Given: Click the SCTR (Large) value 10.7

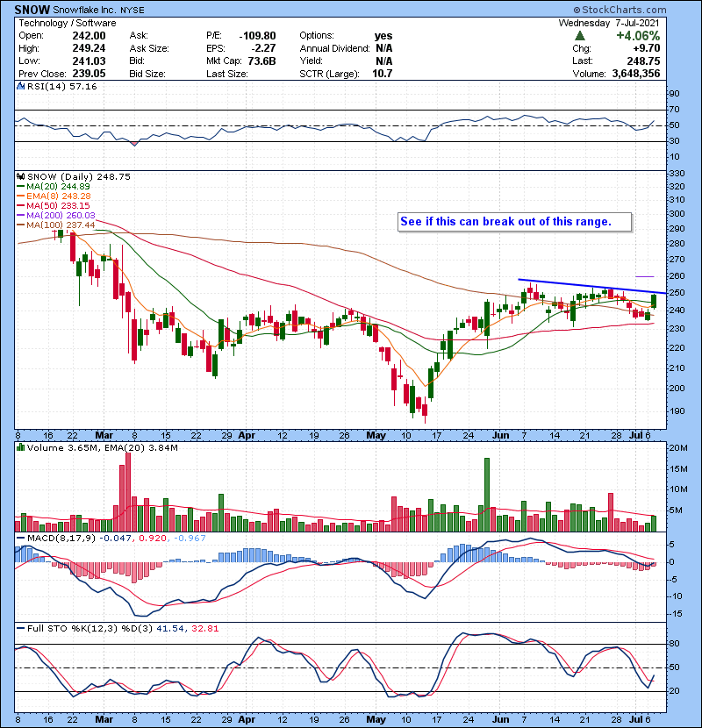Looking at the screenshot, I should pos(382,74).
